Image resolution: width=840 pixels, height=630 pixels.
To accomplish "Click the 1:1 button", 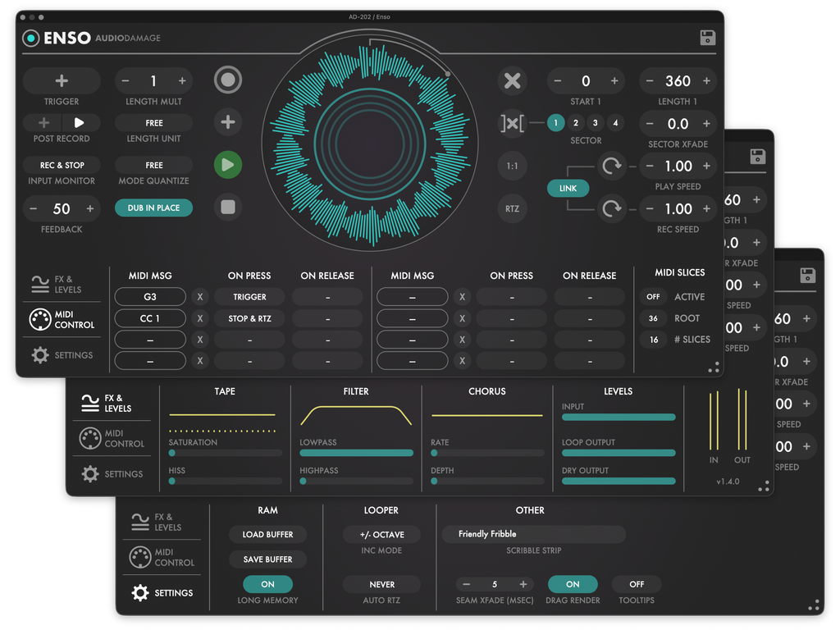I will [512, 166].
